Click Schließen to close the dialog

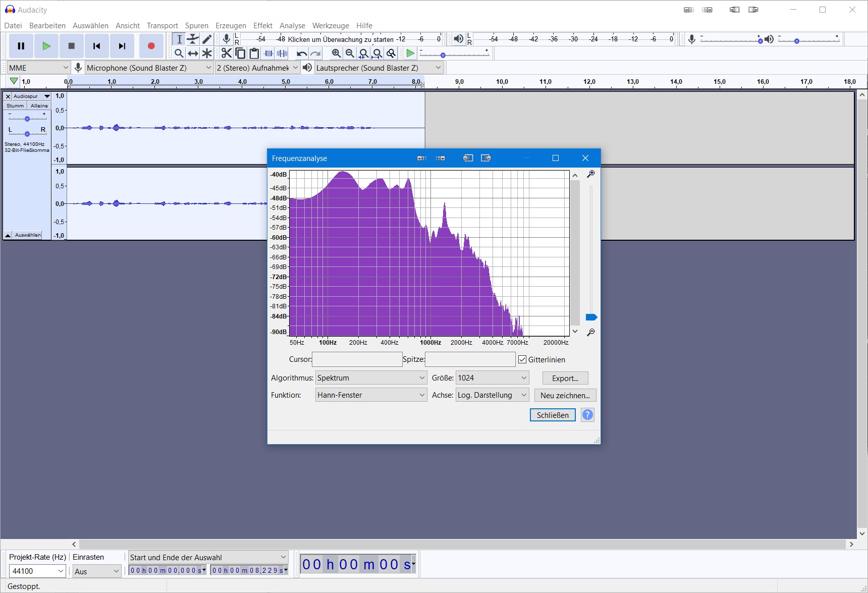(553, 415)
